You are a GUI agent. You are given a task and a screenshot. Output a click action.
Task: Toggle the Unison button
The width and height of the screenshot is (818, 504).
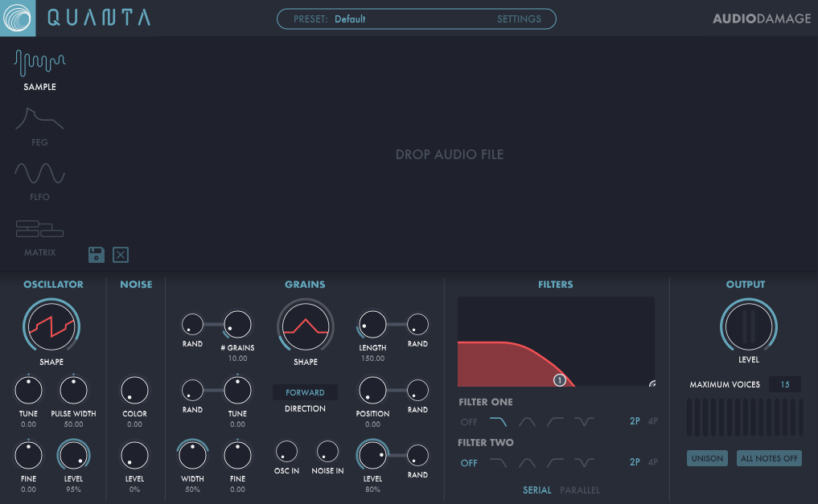(x=707, y=458)
